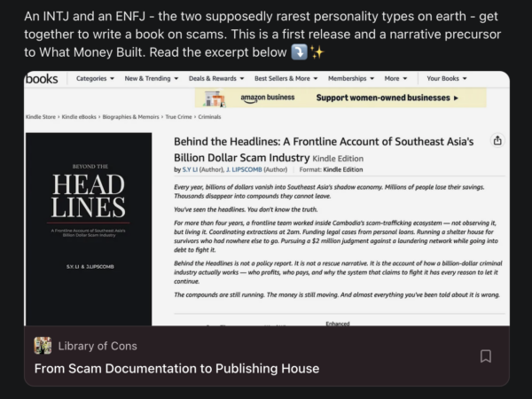Go to Kindle Store breadcrumb
The width and height of the screenshot is (532, 399).
point(41,117)
